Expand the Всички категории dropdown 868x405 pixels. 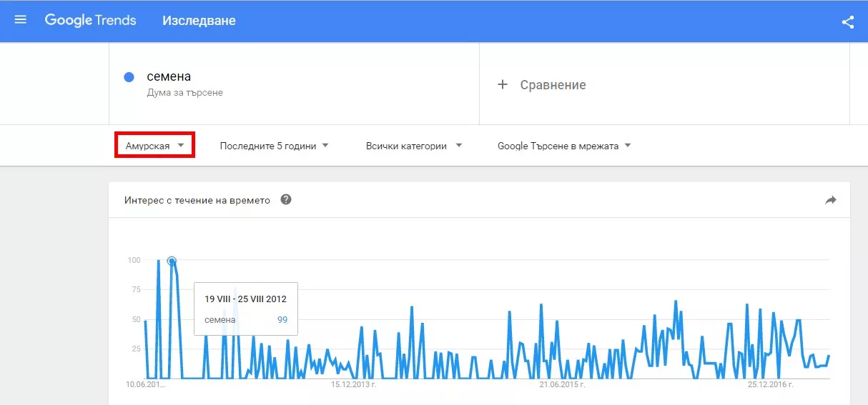tap(413, 146)
